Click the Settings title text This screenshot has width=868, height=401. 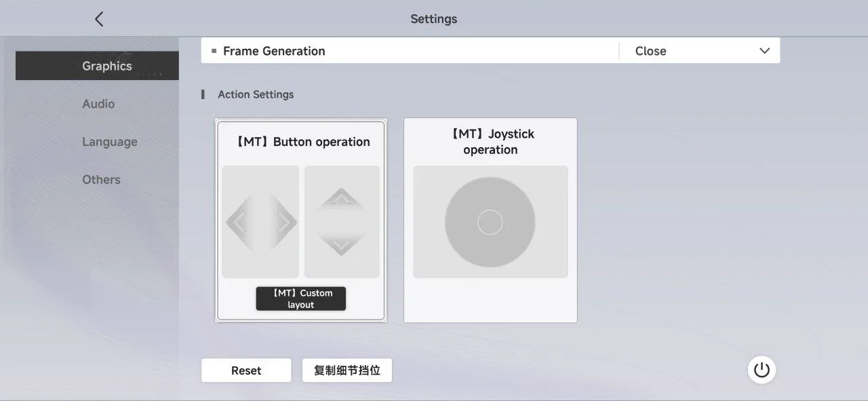point(434,19)
